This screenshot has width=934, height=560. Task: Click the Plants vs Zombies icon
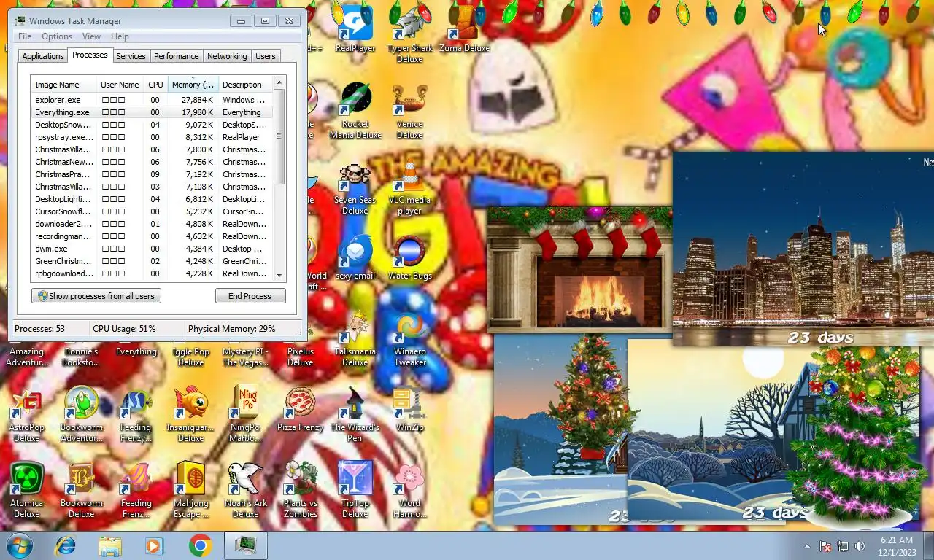coord(300,489)
